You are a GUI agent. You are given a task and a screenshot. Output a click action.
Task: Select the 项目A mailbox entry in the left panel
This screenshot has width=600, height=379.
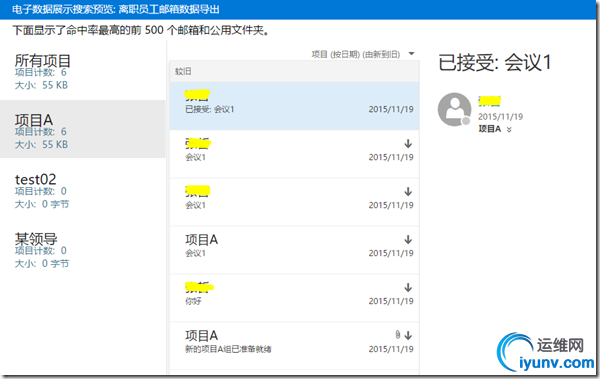[82, 129]
